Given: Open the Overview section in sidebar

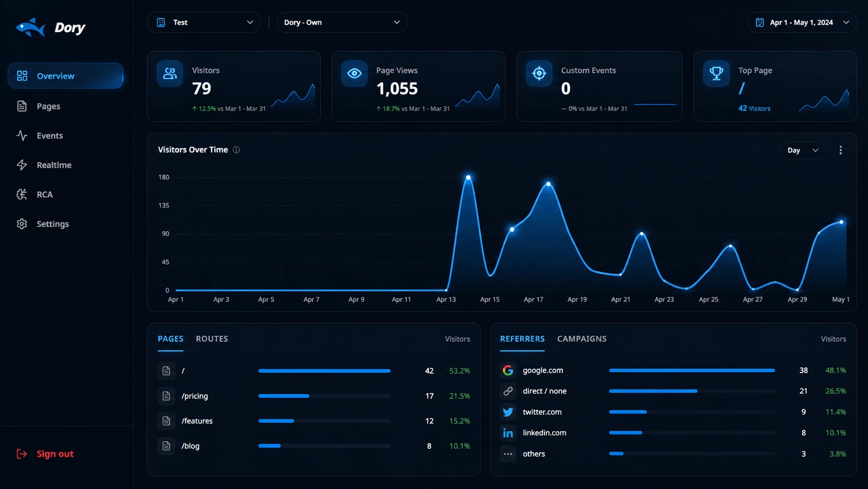Looking at the screenshot, I should click(65, 76).
